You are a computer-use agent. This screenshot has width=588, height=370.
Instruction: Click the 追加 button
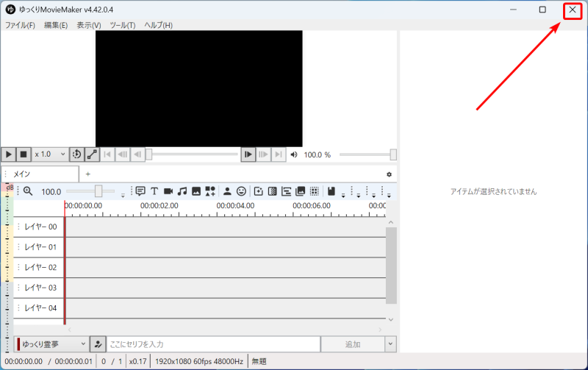(353, 344)
